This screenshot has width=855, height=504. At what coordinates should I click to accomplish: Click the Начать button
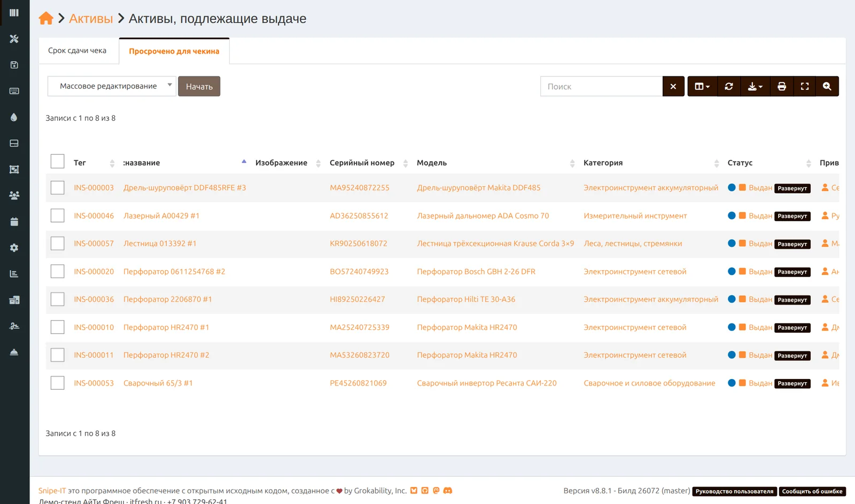coord(199,86)
